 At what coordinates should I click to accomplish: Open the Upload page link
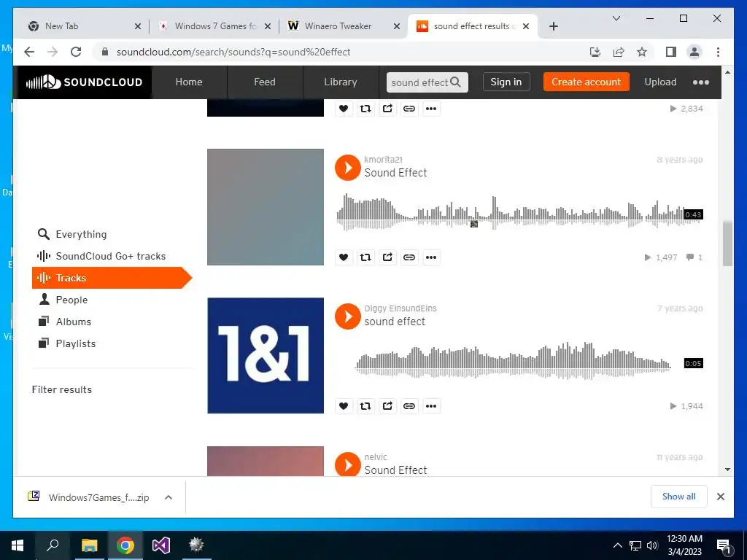pyautogui.click(x=660, y=82)
